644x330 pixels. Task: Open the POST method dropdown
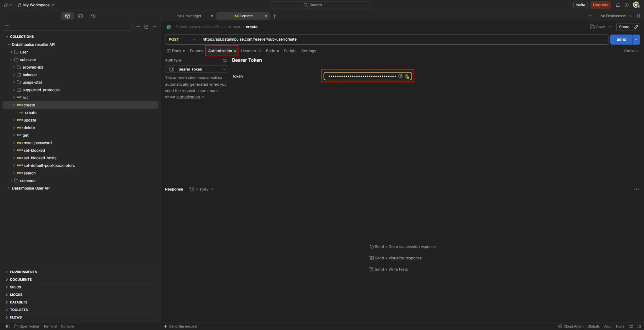tap(182, 39)
